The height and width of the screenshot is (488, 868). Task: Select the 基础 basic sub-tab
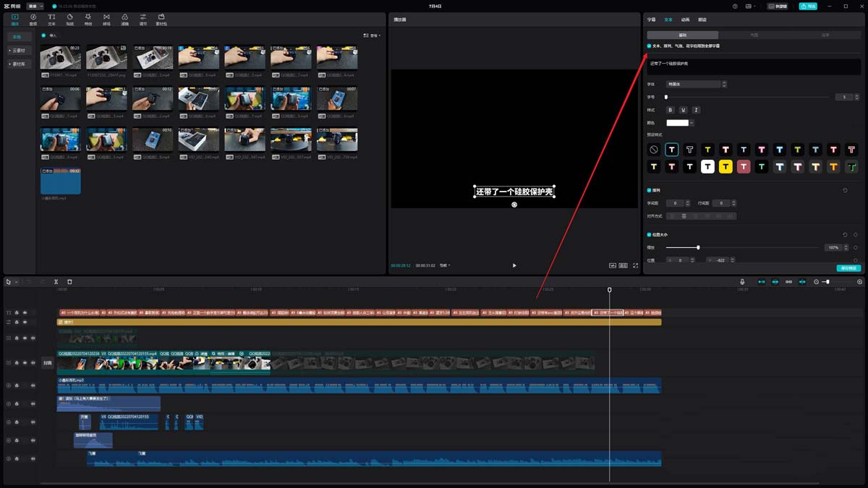(683, 35)
